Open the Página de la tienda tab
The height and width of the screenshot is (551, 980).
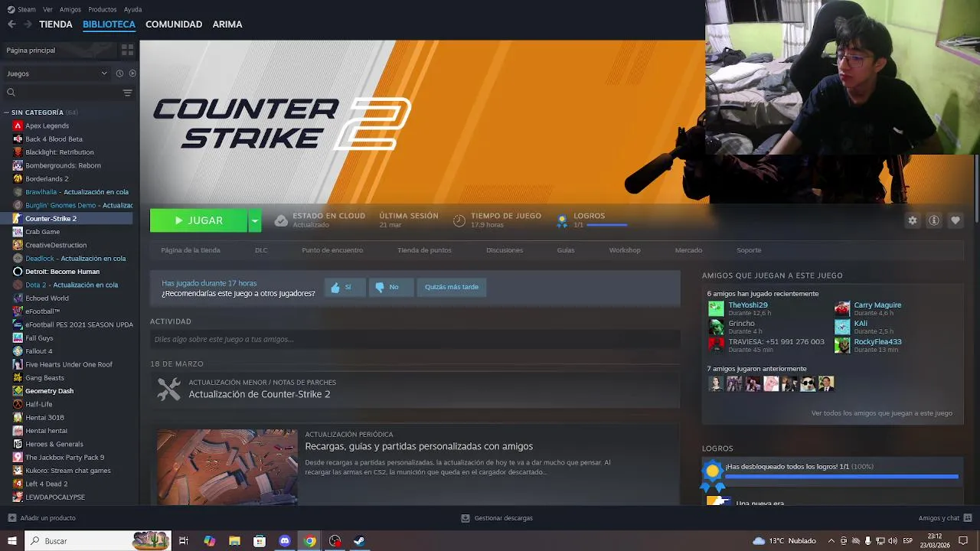pos(191,250)
